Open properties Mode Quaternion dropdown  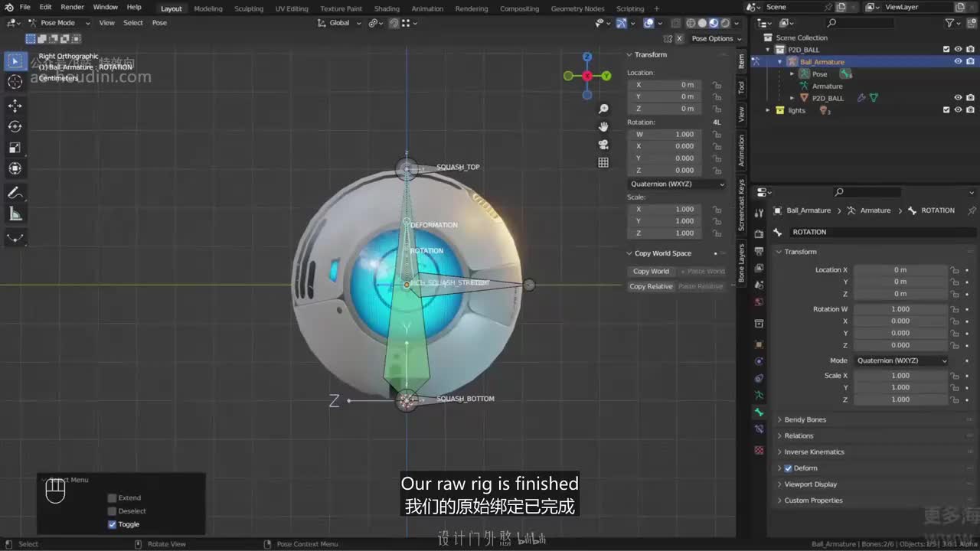pos(900,360)
